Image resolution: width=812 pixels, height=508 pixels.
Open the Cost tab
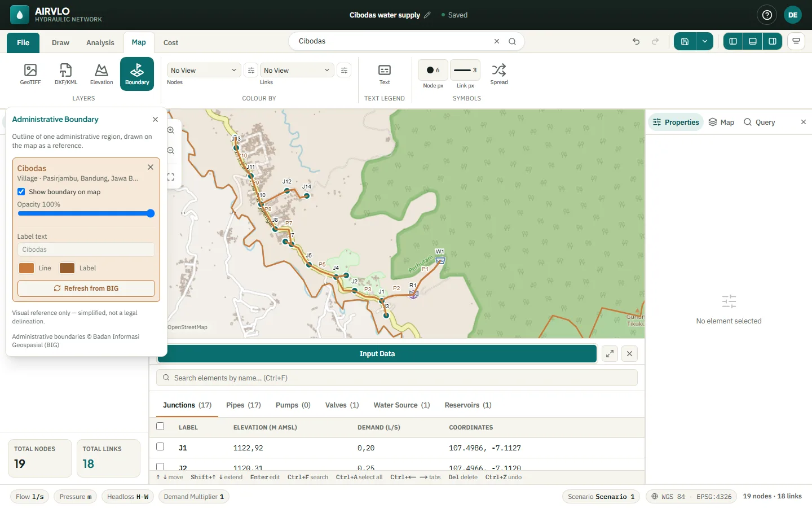pos(171,43)
